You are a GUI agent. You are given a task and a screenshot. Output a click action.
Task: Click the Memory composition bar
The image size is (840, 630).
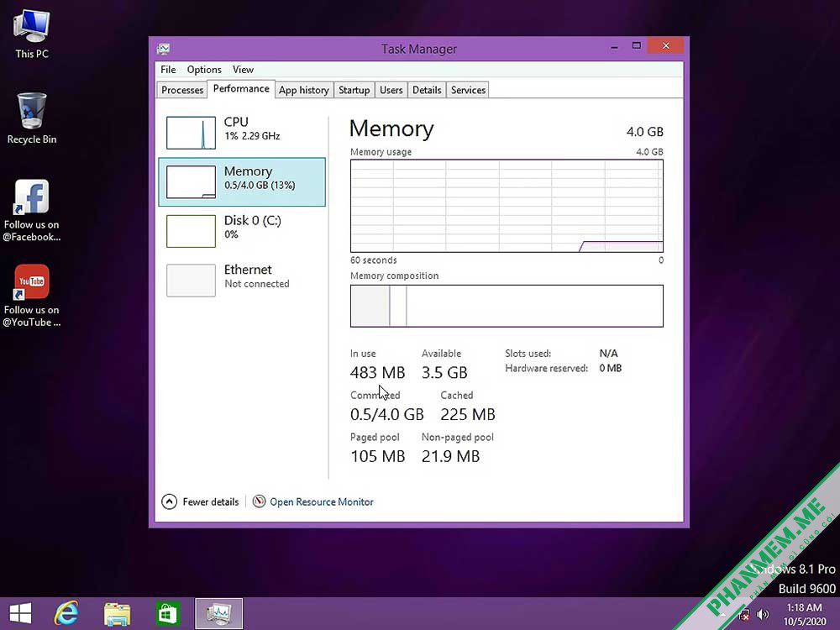(507, 306)
